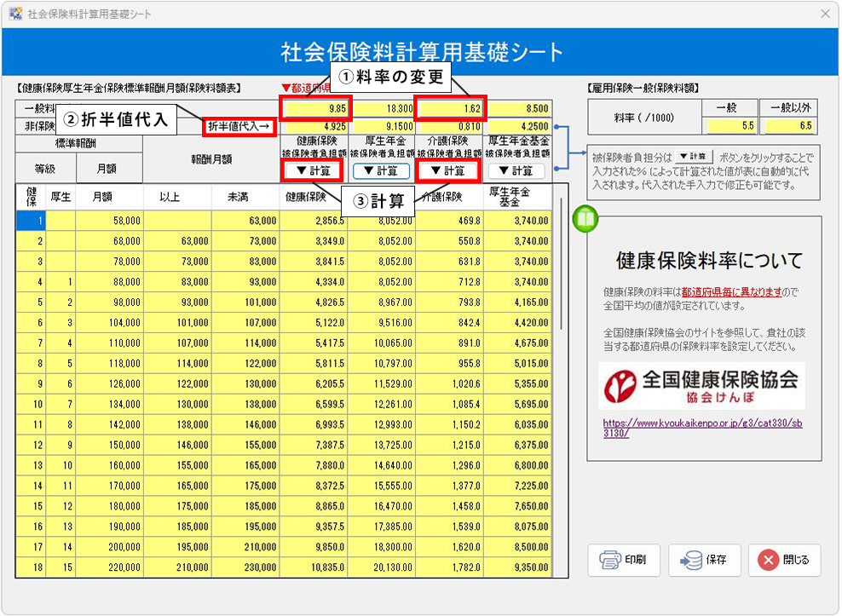Select the 健康保険 rate field showing 9.85

pyautogui.click(x=314, y=108)
